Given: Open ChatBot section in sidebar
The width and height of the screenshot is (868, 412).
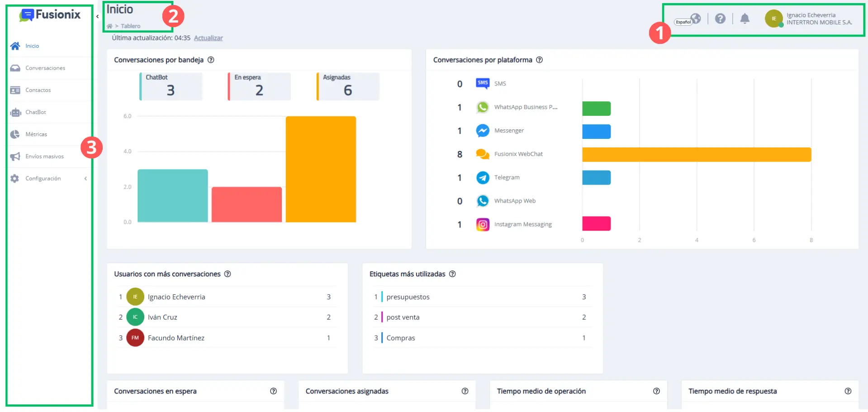Looking at the screenshot, I should point(36,112).
